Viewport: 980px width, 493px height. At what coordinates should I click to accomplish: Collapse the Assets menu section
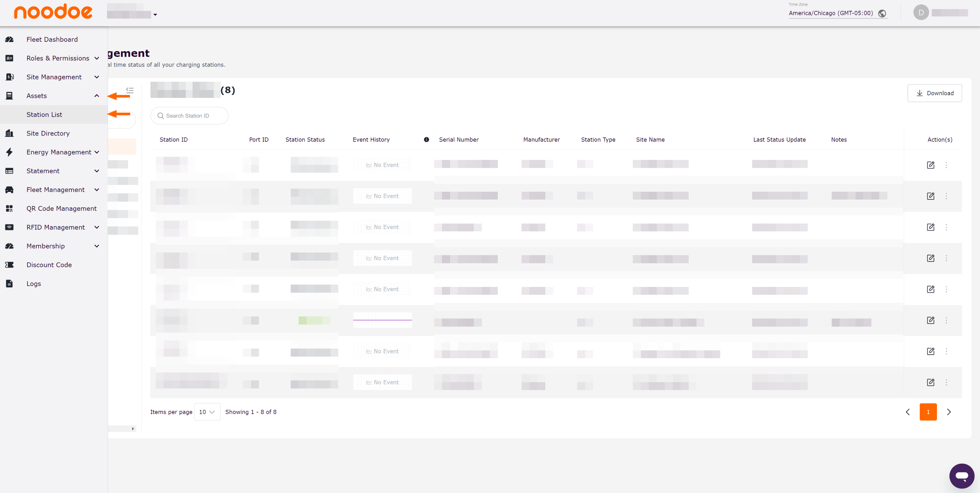click(97, 96)
